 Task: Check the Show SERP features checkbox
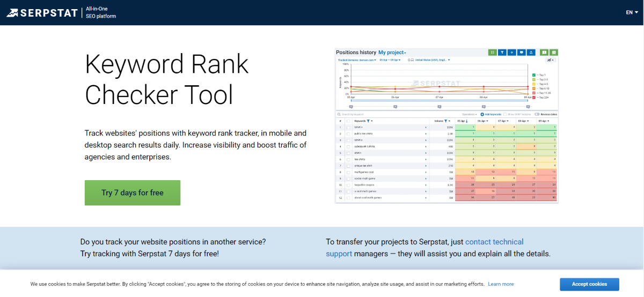(x=505, y=114)
